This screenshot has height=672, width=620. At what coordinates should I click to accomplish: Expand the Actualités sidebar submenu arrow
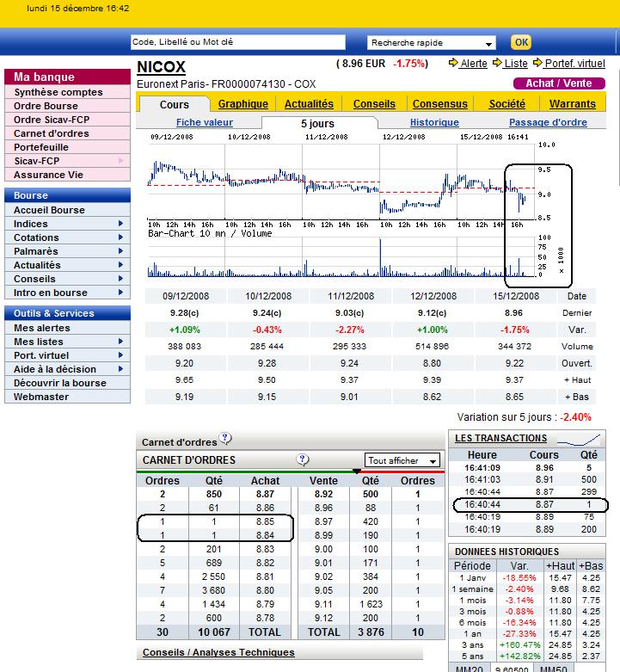click(x=120, y=264)
